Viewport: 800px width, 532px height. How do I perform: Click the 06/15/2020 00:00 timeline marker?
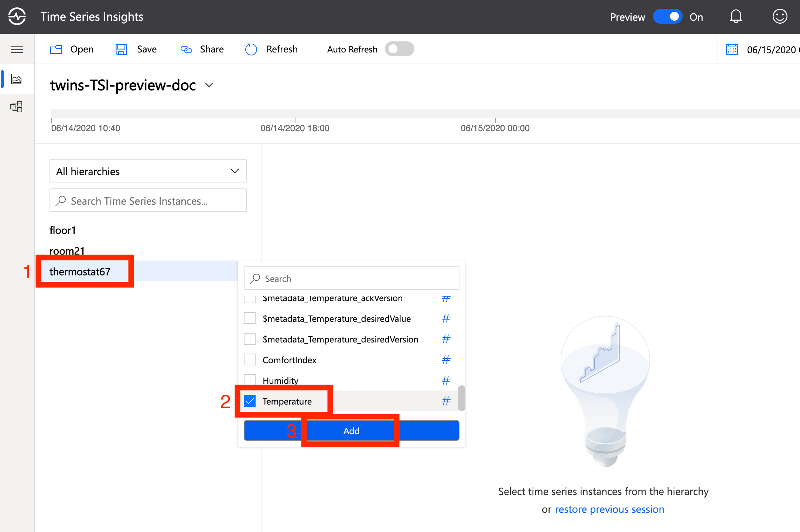pyautogui.click(x=495, y=128)
